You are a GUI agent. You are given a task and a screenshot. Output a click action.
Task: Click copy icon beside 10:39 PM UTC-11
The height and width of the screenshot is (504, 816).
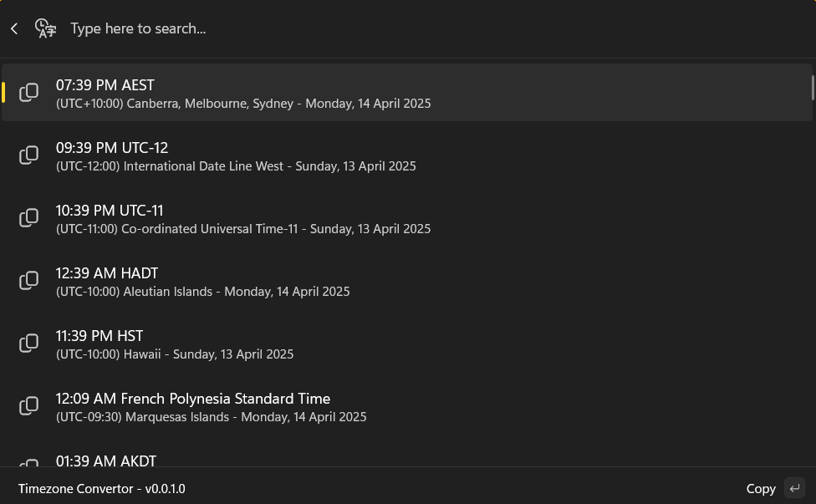tap(29, 217)
